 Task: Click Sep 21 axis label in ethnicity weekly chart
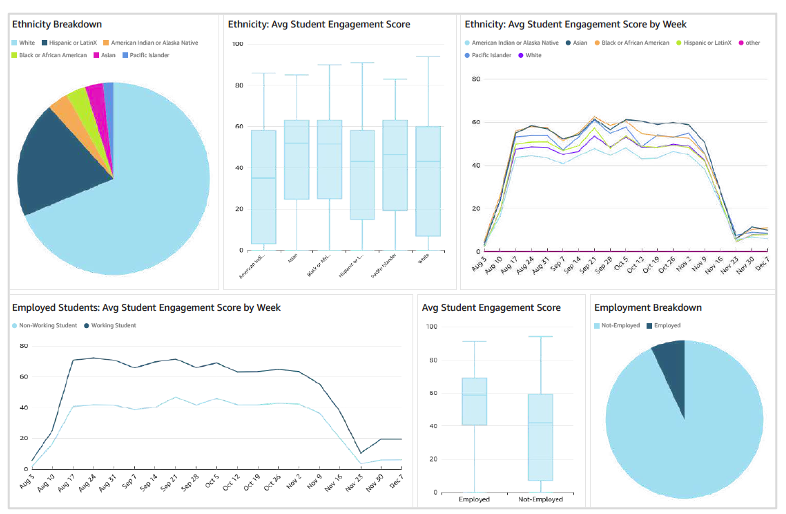(587, 264)
